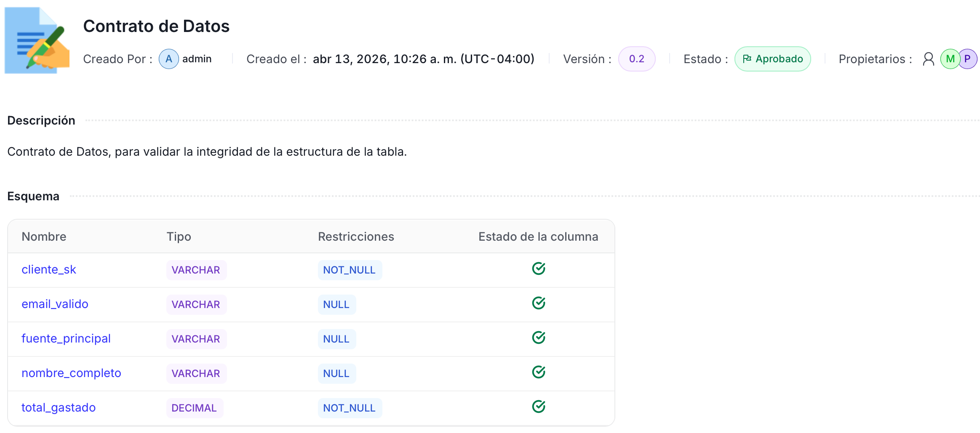Click the Esquema table header Nombre

click(44, 236)
